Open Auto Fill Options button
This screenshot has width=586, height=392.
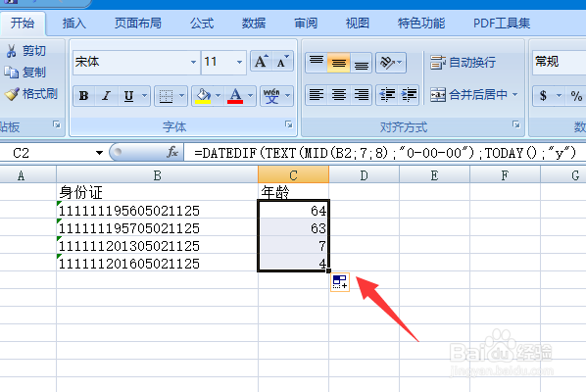[340, 282]
